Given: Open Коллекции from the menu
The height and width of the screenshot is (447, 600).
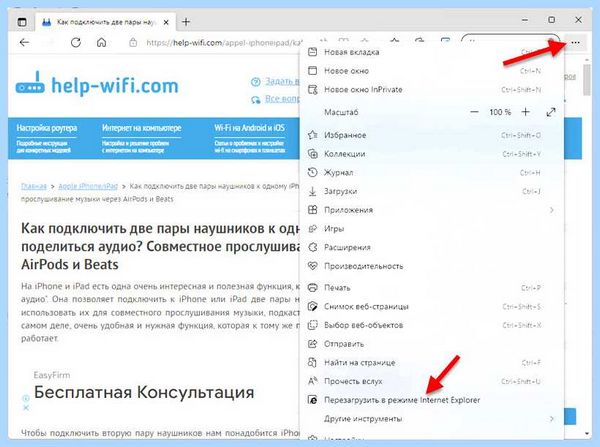Looking at the screenshot, I should (x=432, y=154).
